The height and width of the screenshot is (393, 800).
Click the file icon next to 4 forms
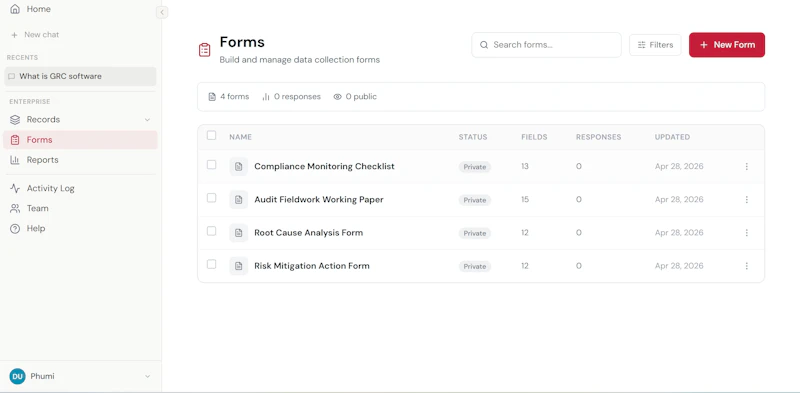[212, 96]
